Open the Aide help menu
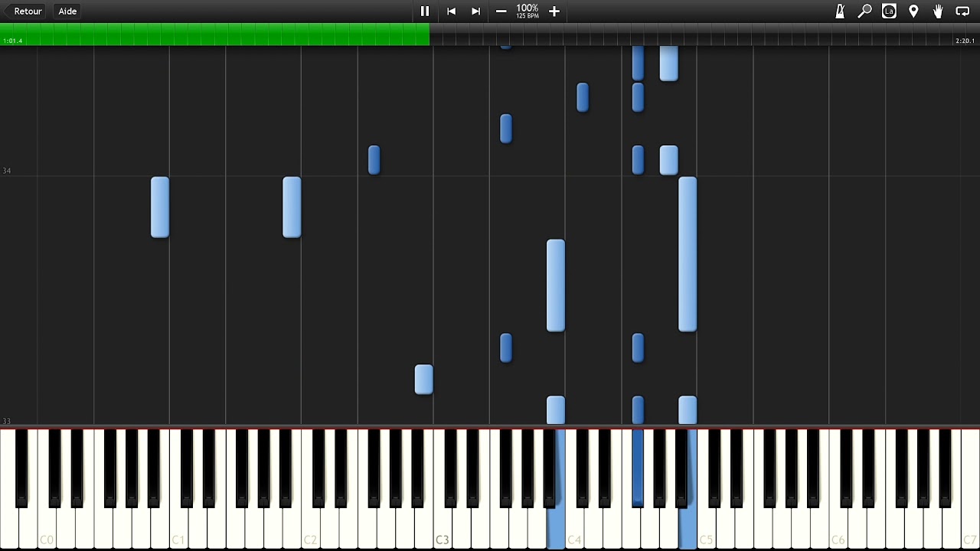The image size is (980, 551). (67, 11)
